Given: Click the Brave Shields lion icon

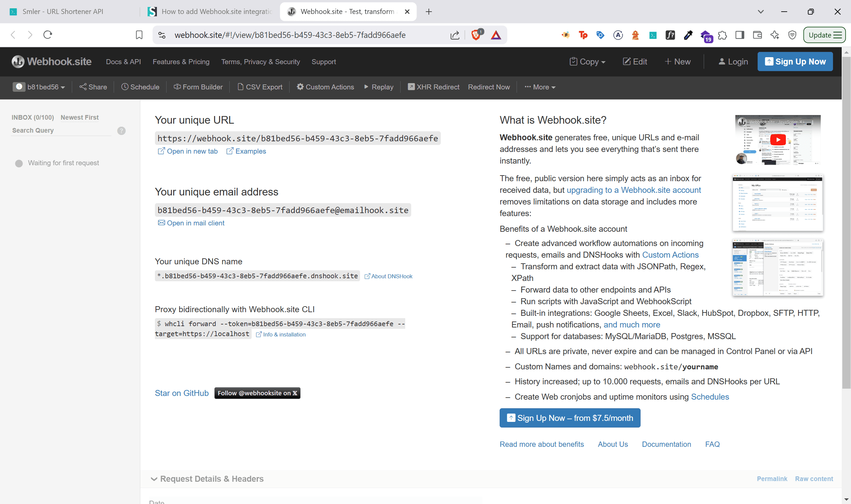Looking at the screenshot, I should (476, 35).
